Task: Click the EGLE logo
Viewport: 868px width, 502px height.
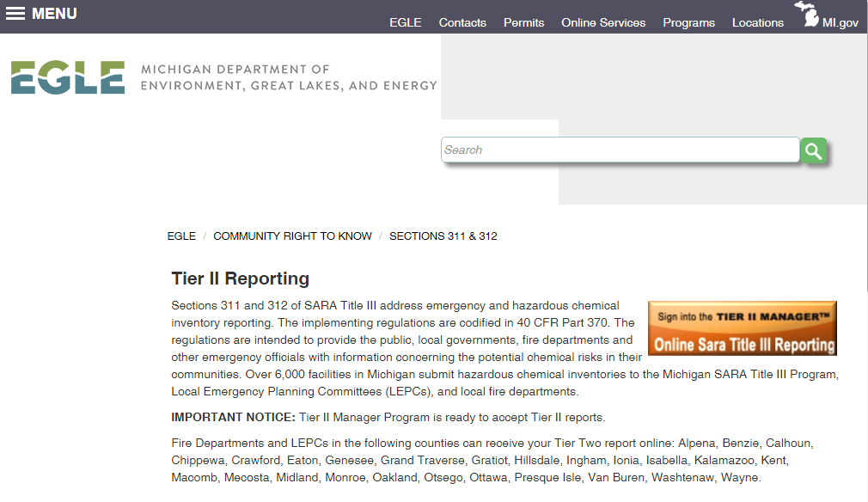Action: (68, 77)
